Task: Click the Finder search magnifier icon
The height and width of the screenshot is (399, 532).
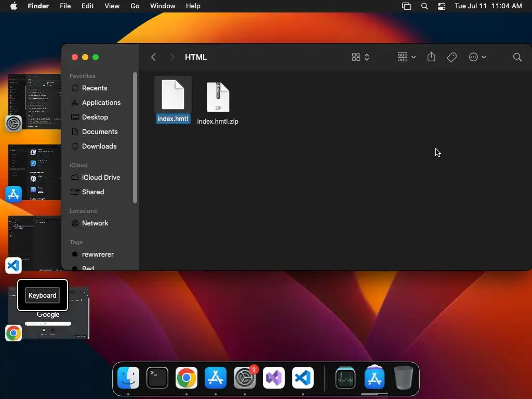Action: (x=517, y=57)
